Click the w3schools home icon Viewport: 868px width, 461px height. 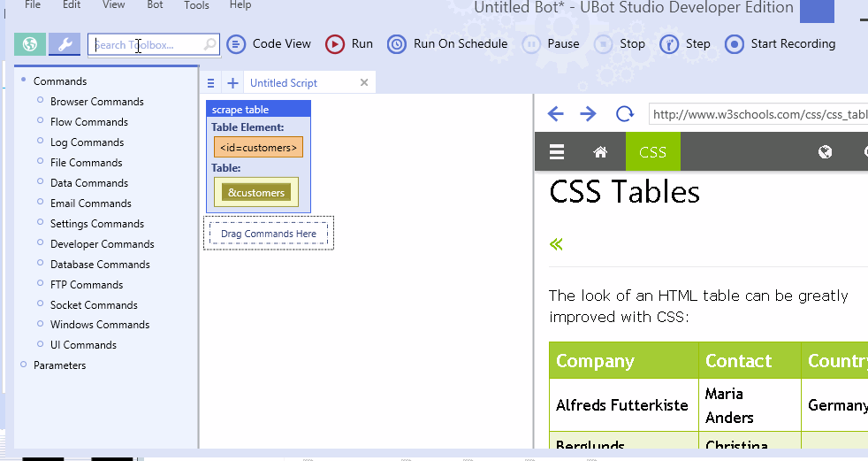600,152
